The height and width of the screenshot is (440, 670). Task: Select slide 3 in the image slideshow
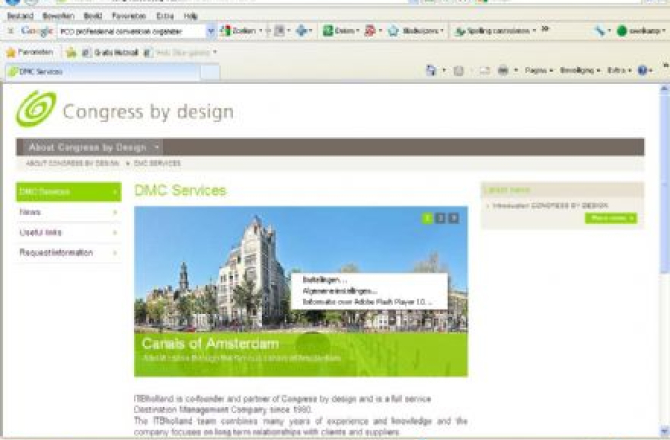pos(453,217)
